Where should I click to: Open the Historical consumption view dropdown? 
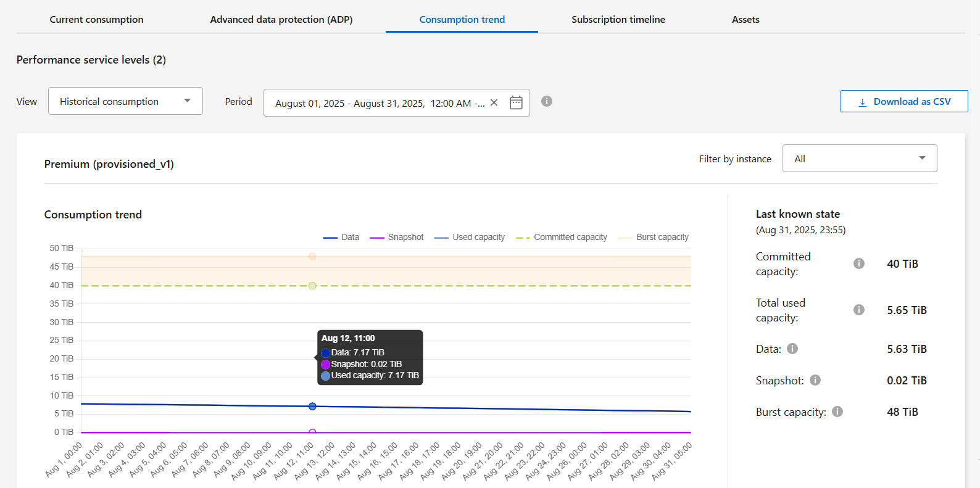point(125,101)
